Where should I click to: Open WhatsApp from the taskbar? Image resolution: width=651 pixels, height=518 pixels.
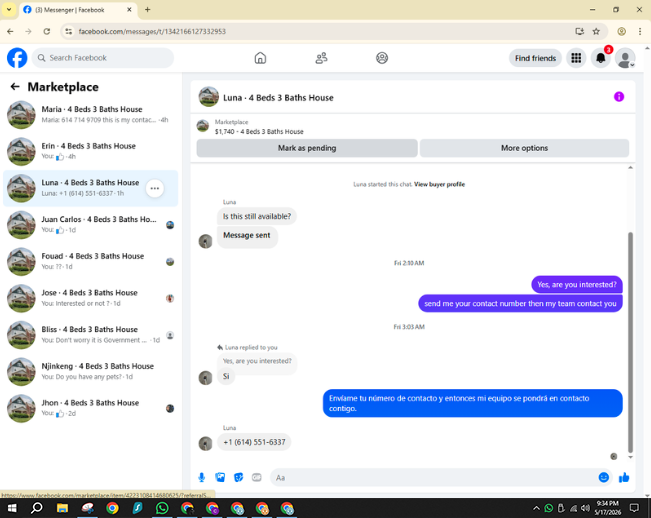point(162,508)
